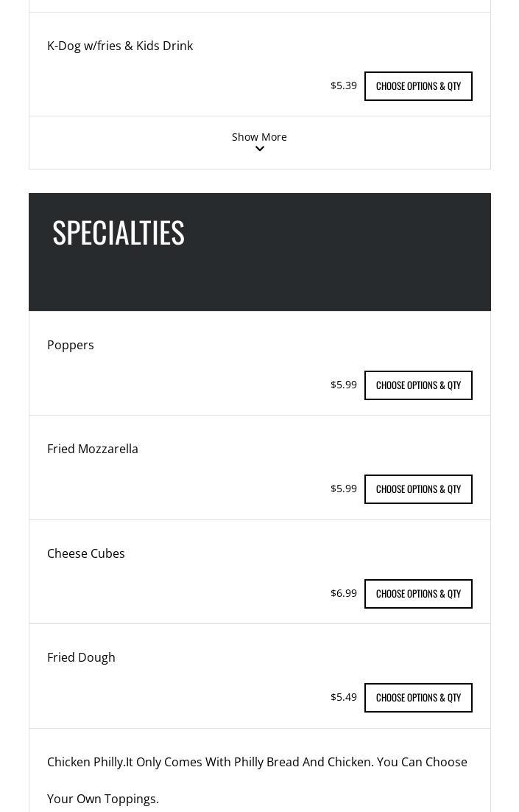Pick options & qty for Fried Dough
Screen dimensions: 519x812
point(418,698)
